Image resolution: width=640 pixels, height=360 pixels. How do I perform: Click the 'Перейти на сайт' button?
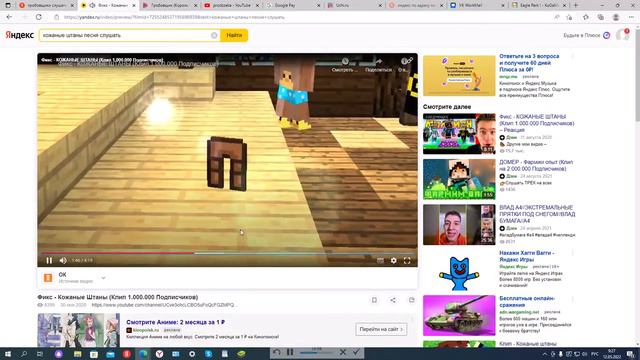[381, 329]
